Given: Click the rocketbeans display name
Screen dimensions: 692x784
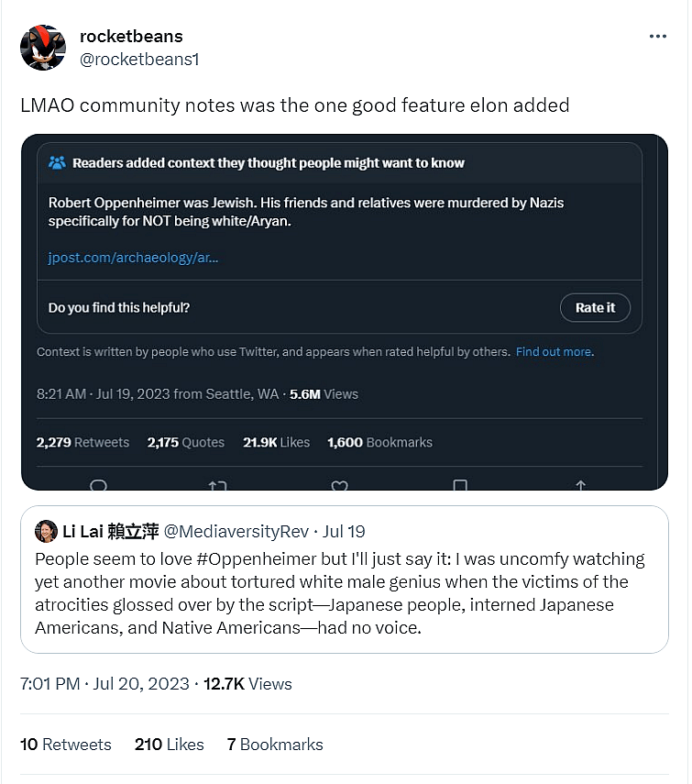Looking at the screenshot, I should [x=131, y=37].
